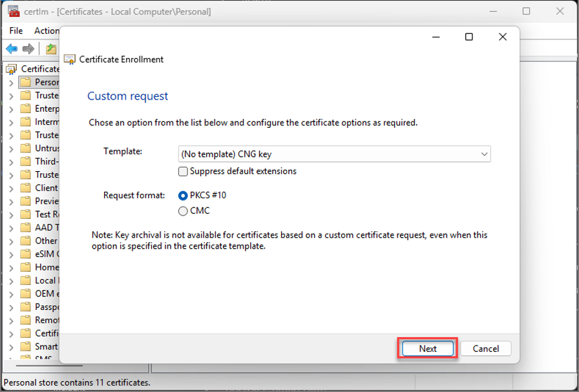This screenshot has height=392, width=579.
Task: Maximize the Certificate Enrollment dialog
Action: [469, 37]
